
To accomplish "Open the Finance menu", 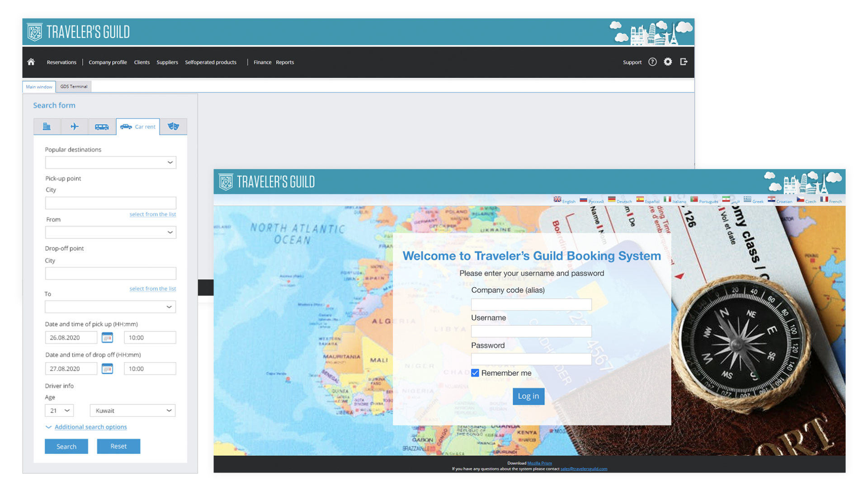I will click(x=262, y=62).
